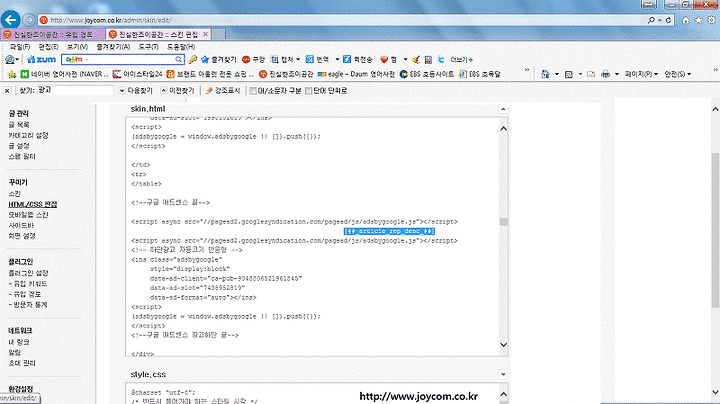Open the 페이지(P) dropdown menu
This screenshot has height=404, width=720.
(641, 74)
